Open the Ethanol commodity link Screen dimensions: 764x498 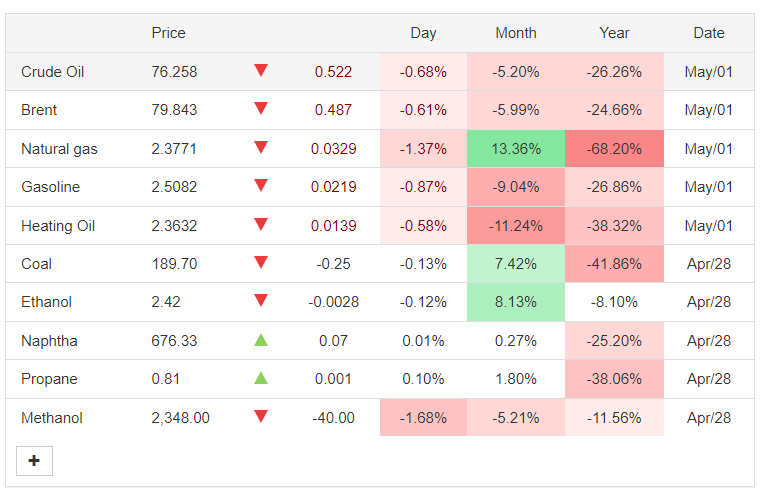(46, 302)
